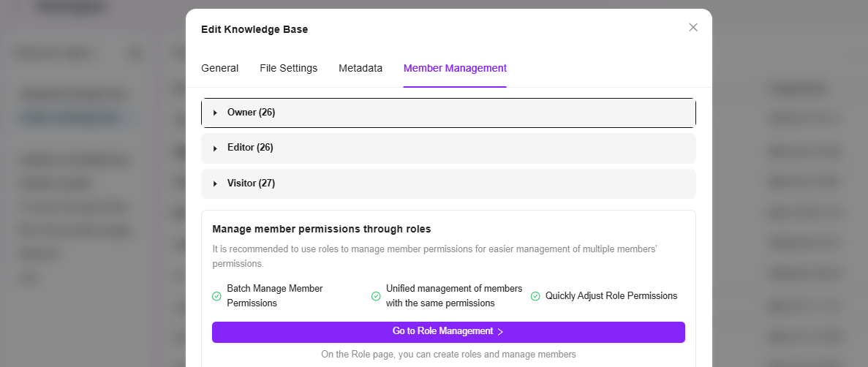The height and width of the screenshot is (367, 868).
Task: Click check icon beside Quickly Adjust Role Permissions
Action: (x=535, y=296)
